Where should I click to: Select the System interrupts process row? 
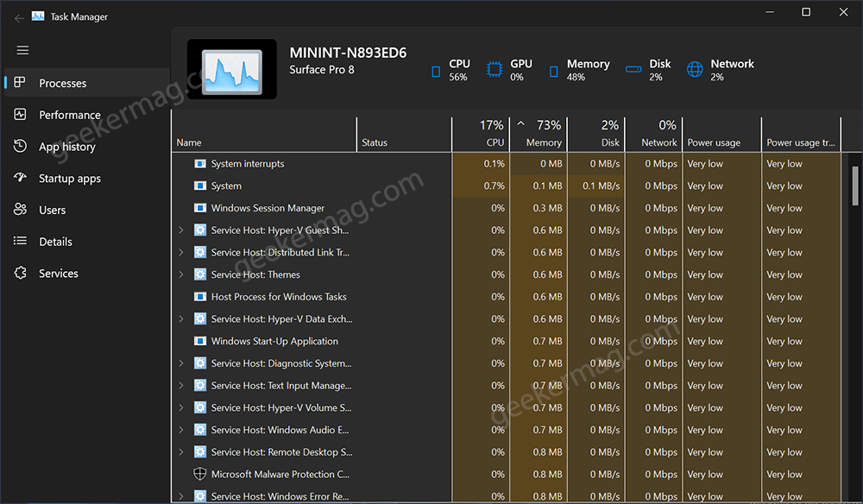[x=507, y=163]
